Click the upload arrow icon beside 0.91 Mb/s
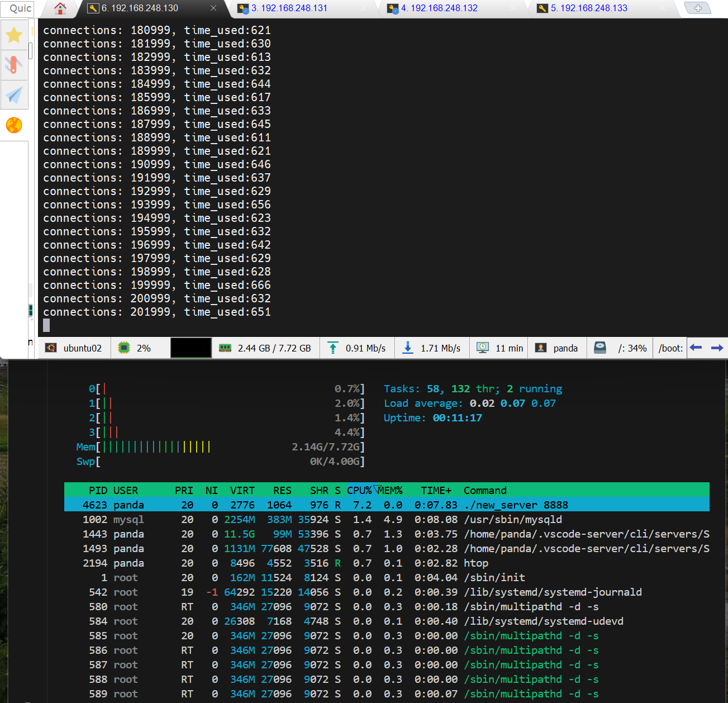 coord(333,348)
